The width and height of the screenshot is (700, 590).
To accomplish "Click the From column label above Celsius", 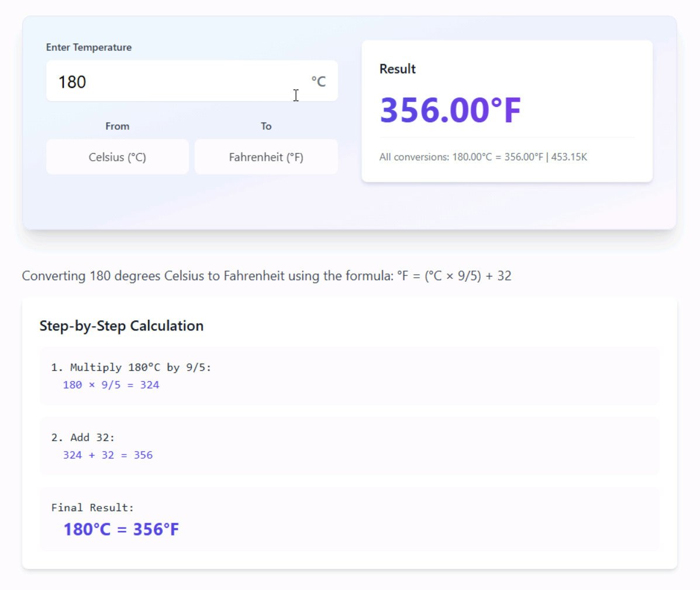I will [x=118, y=126].
